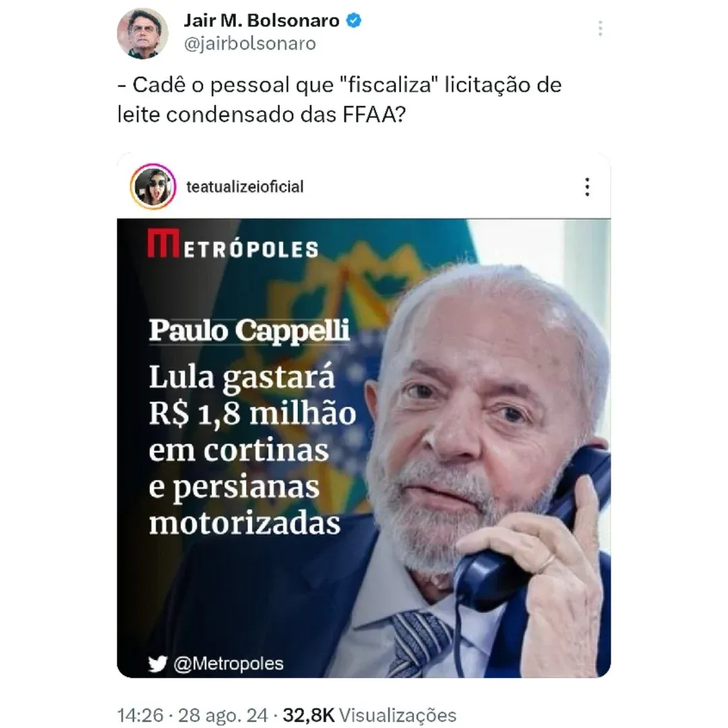Click the teatualizeioficial username
The image size is (728, 728).
pyautogui.click(x=245, y=187)
